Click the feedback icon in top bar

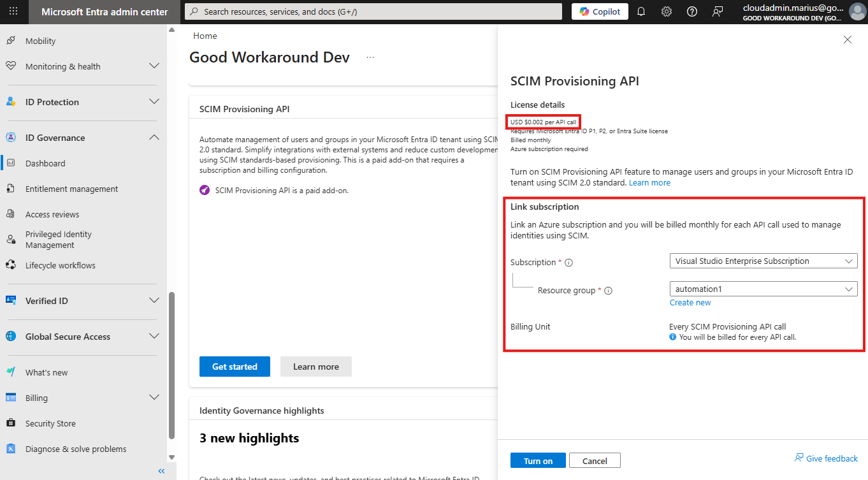[x=718, y=11]
